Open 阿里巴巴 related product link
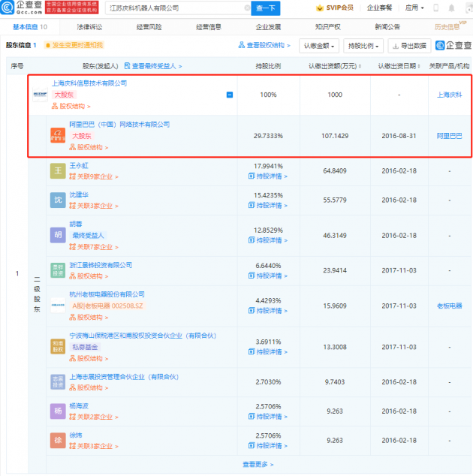 pyautogui.click(x=449, y=136)
